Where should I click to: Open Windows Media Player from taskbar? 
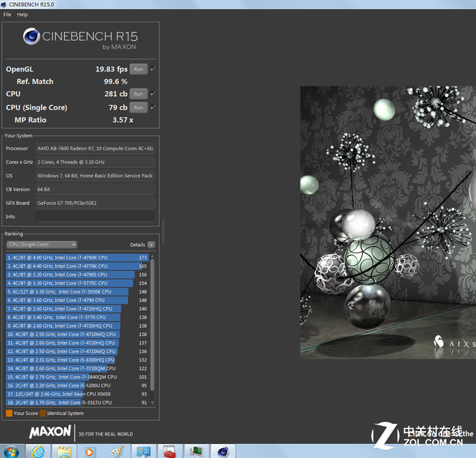pos(90,451)
